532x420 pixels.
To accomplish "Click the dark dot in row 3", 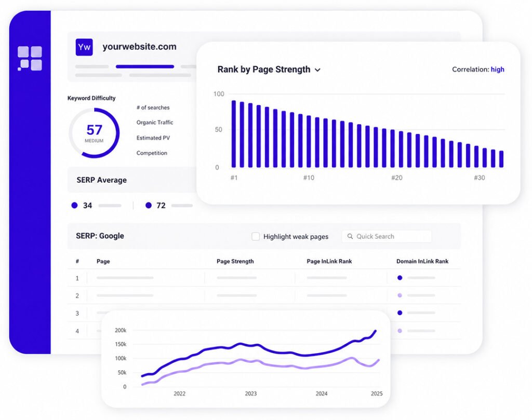I will click(400, 313).
